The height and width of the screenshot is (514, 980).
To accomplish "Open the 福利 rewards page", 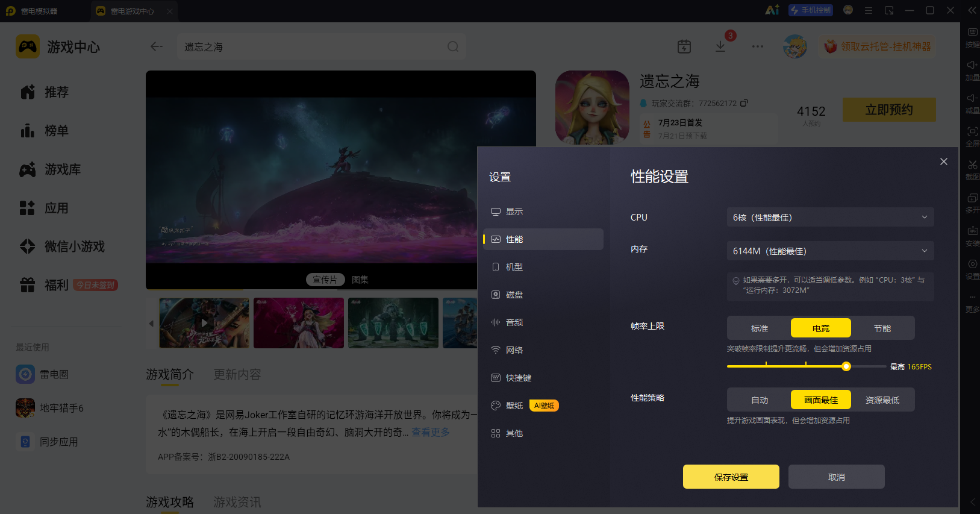I will point(45,285).
